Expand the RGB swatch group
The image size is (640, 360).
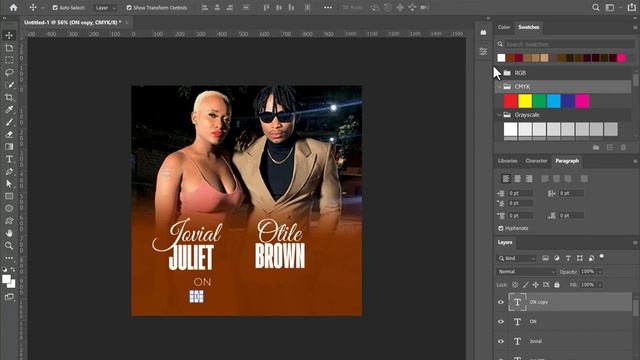click(x=499, y=73)
